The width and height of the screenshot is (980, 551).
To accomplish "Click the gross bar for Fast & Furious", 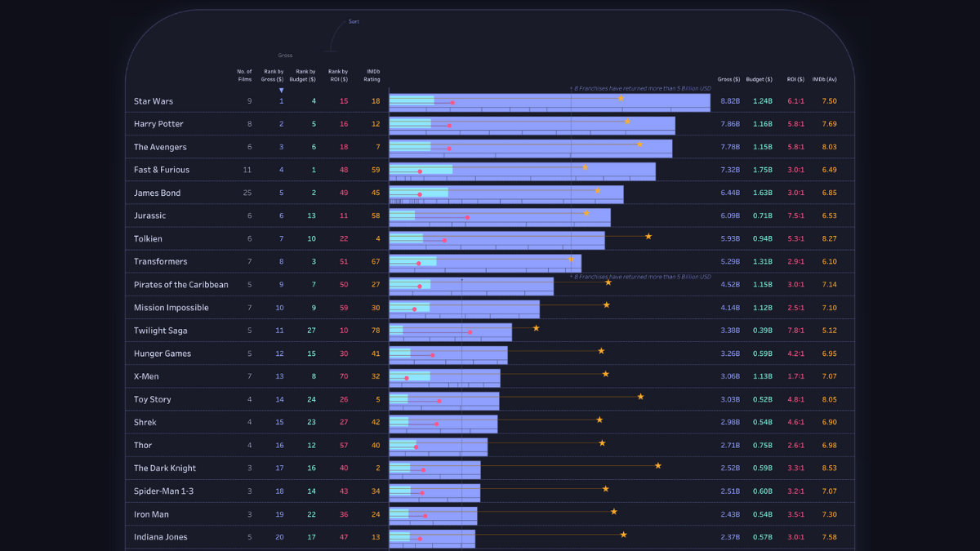I will point(523,171).
